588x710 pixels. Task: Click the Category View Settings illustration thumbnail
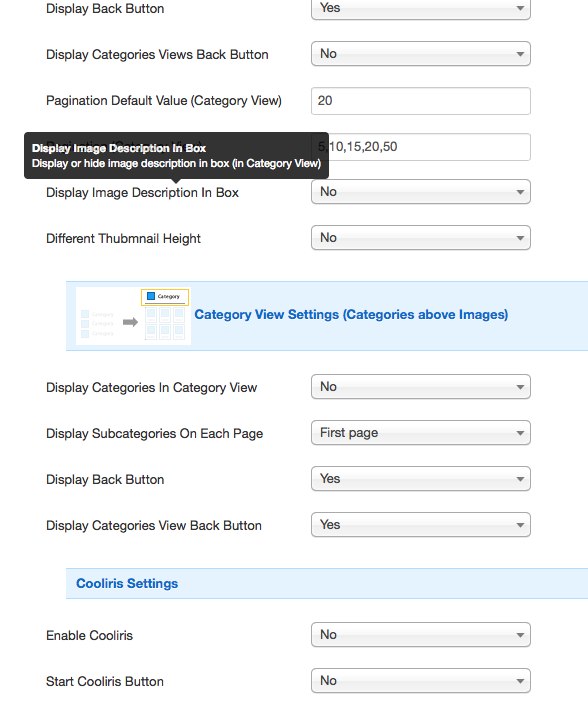click(133, 316)
